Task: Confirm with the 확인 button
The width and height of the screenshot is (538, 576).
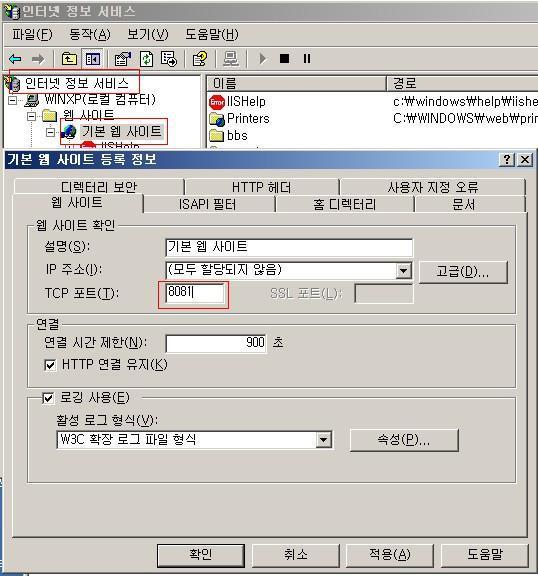Action: point(201,555)
